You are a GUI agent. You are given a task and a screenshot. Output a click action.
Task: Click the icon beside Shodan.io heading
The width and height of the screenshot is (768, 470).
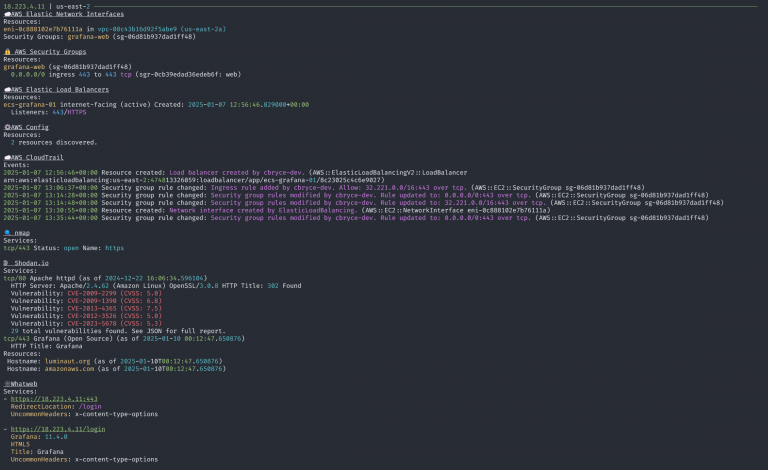pos(6,263)
